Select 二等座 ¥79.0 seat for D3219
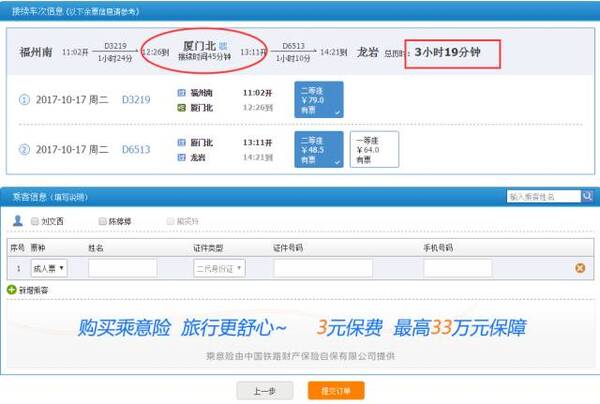Screen dimensions: 600x404 pos(320,100)
